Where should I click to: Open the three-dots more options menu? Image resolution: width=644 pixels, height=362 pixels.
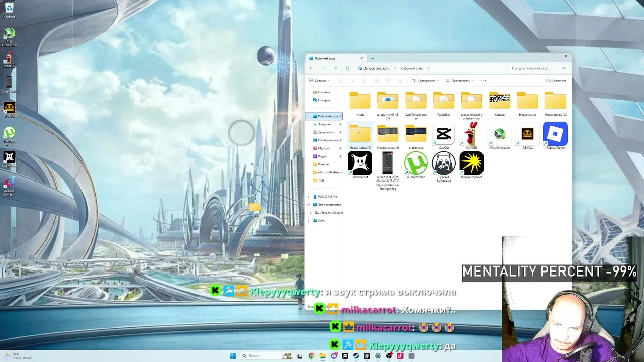tap(484, 81)
